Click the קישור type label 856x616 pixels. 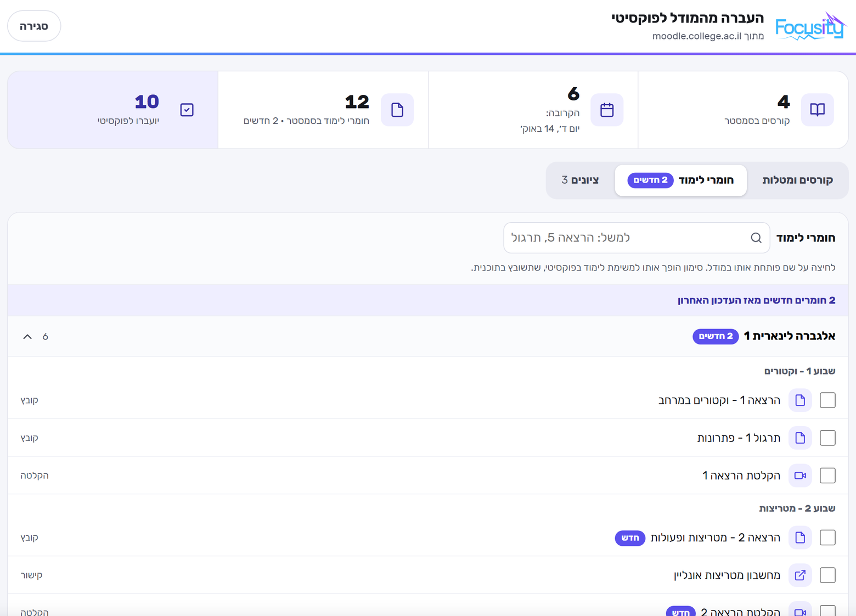31,575
